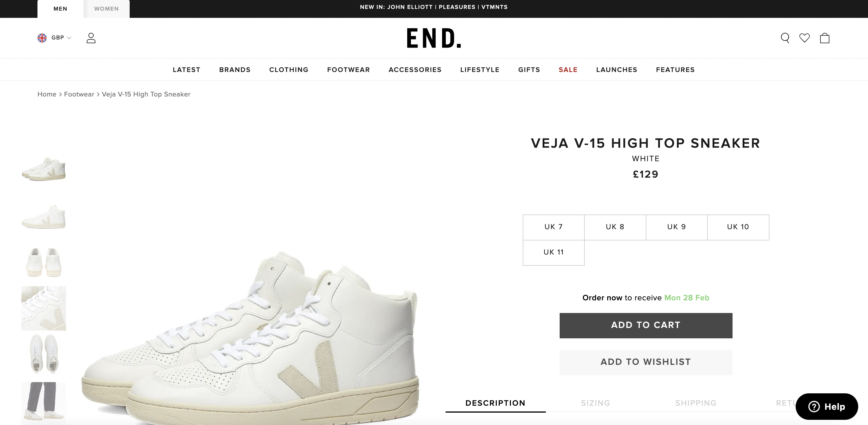868x425 pixels.
Task: View the sneaker lacing detail thumbnail
Action: click(x=44, y=308)
